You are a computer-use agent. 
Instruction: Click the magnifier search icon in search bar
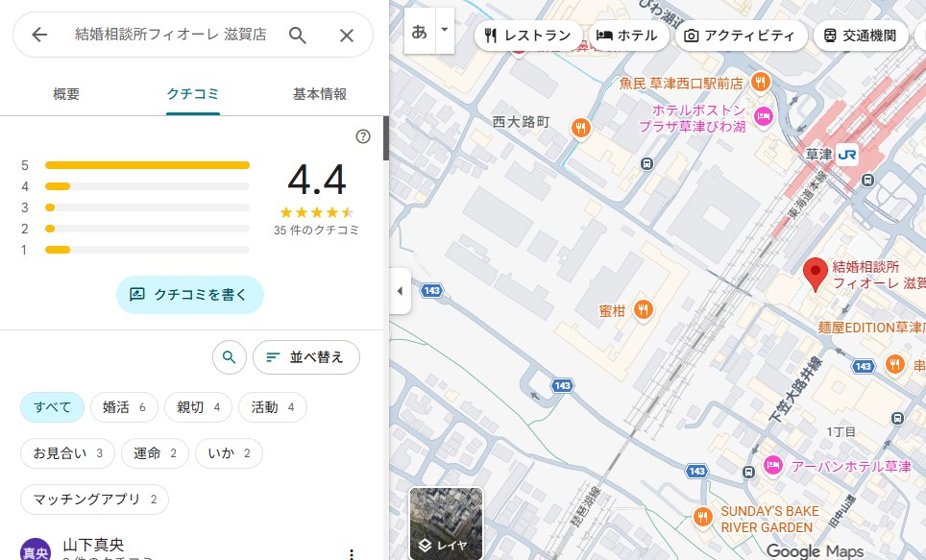pyautogui.click(x=298, y=36)
